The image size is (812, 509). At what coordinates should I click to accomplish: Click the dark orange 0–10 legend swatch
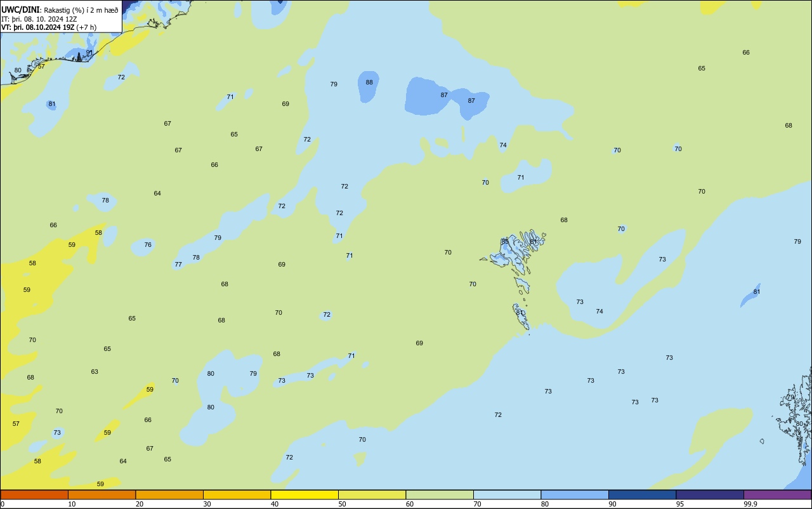click(34, 495)
